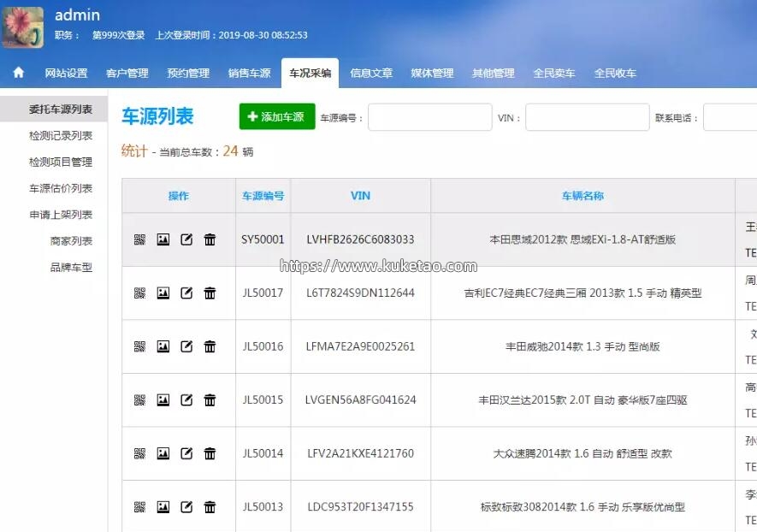Image resolution: width=757 pixels, height=532 pixels.
Task: Open image gallery for vehicle JL50013
Action: 163,507
